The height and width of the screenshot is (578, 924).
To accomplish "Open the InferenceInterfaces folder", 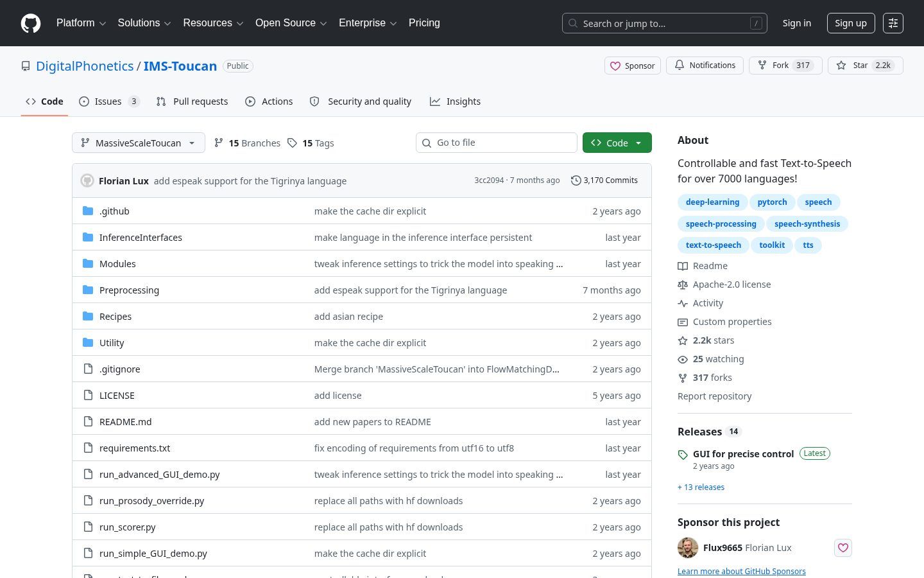I will click(141, 237).
